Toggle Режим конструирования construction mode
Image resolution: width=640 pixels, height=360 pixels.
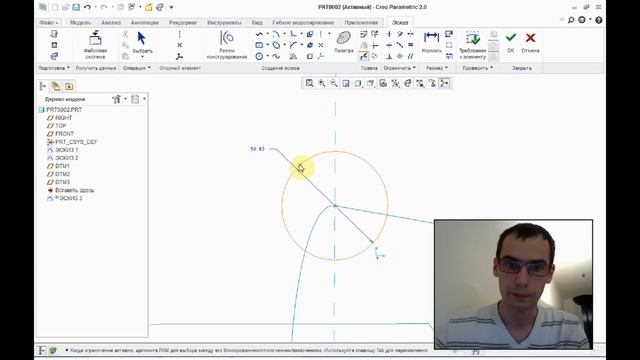pyautogui.click(x=227, y=38)
